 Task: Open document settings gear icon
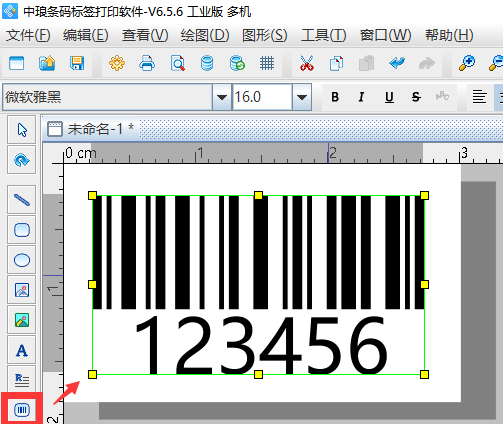pyautogui.click(x=117, y=63)
